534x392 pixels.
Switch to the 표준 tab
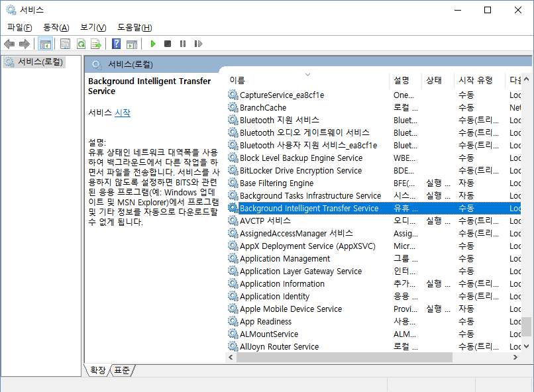pyautogui.click(x=122, y=371)
